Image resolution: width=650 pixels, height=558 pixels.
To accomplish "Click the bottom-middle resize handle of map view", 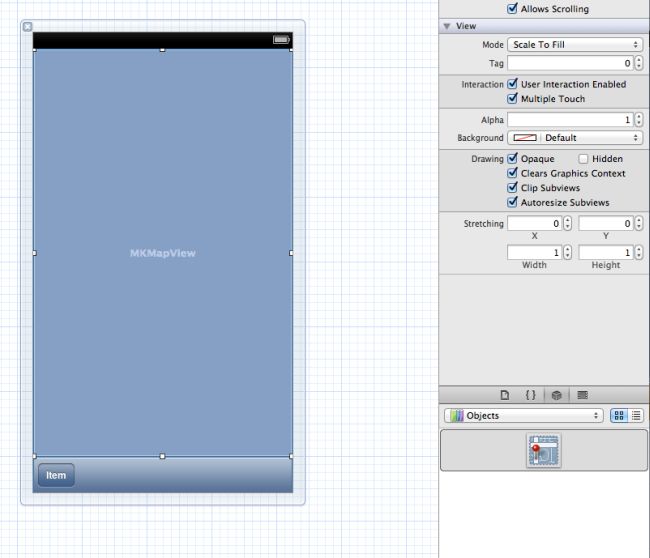I will pos(162,456).
